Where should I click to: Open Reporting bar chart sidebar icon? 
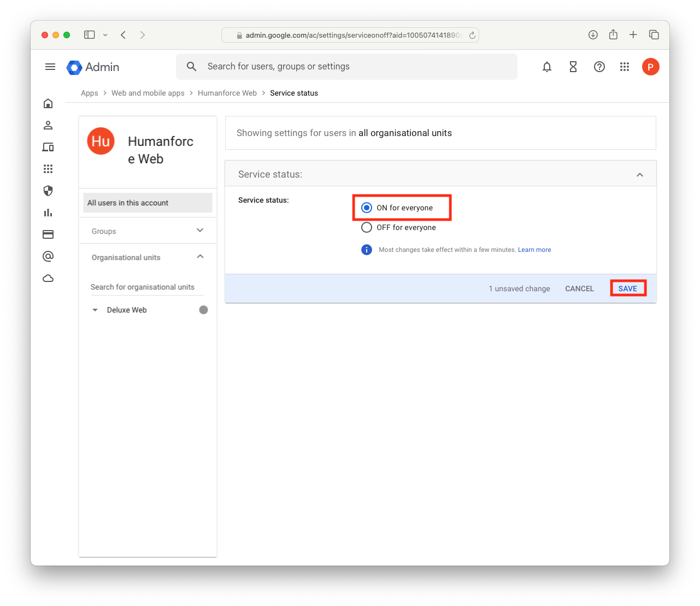pyautogui.click(x=48, y=213)
